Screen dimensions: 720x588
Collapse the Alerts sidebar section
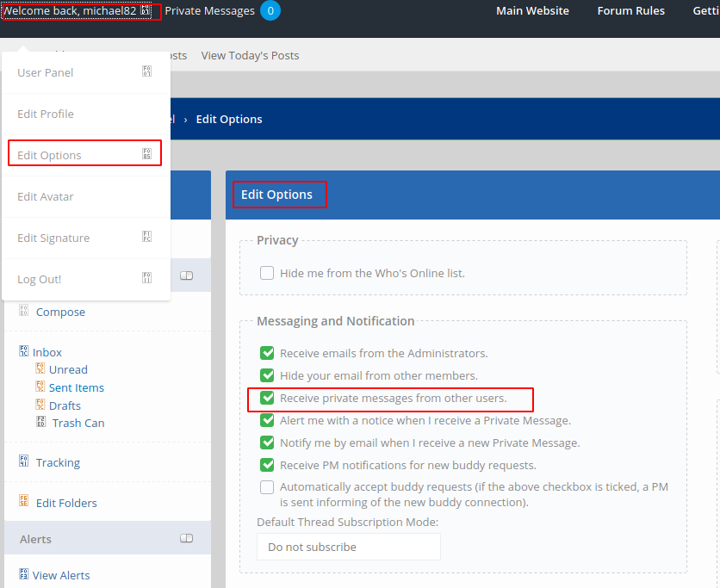tap(186, 539)
